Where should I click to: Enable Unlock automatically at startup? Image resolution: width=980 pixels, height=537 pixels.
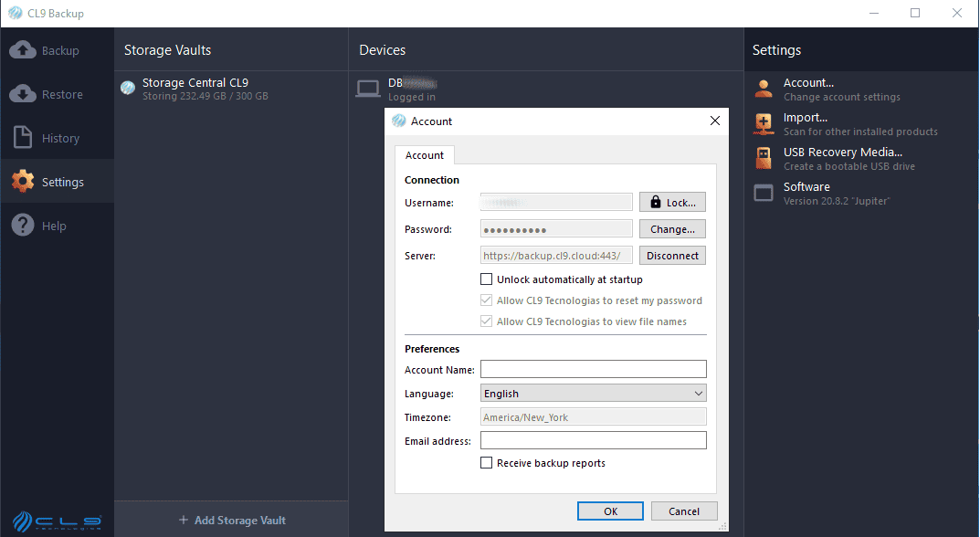click(x=487, y=279)
